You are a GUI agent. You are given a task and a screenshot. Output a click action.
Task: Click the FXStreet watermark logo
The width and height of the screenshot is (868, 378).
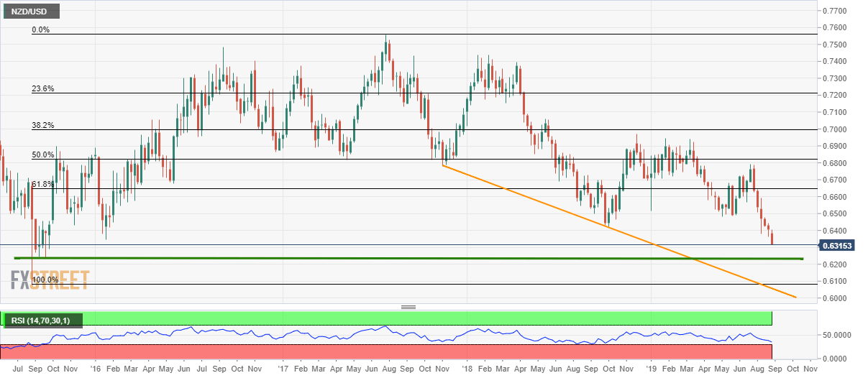click(50, 279)
